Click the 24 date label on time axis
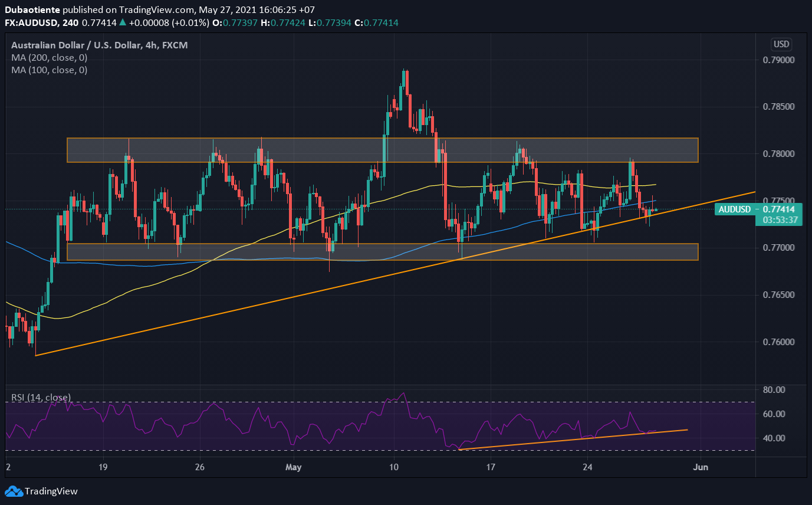Image resolution: width=812 pixels, height=505 pixels. point(587,467)
